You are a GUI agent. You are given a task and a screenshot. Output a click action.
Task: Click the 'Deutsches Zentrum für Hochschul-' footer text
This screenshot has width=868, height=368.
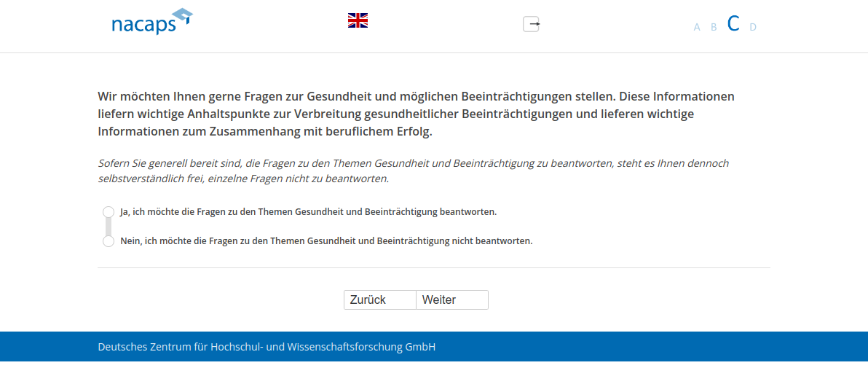[x=267, y=347]
